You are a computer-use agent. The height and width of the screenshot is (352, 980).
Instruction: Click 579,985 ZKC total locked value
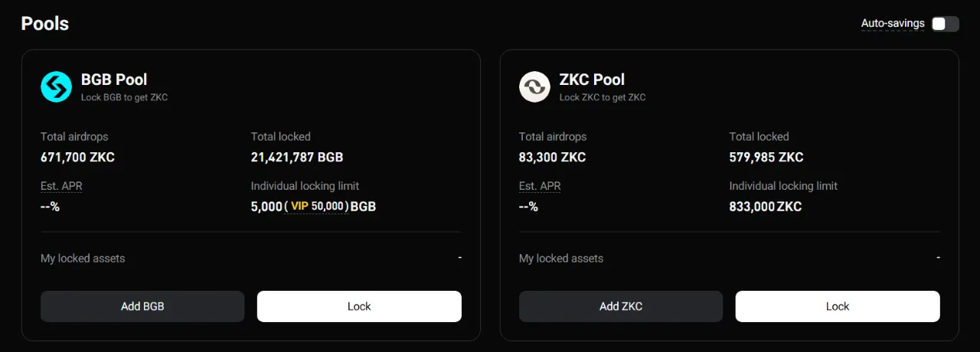(766, 158)
